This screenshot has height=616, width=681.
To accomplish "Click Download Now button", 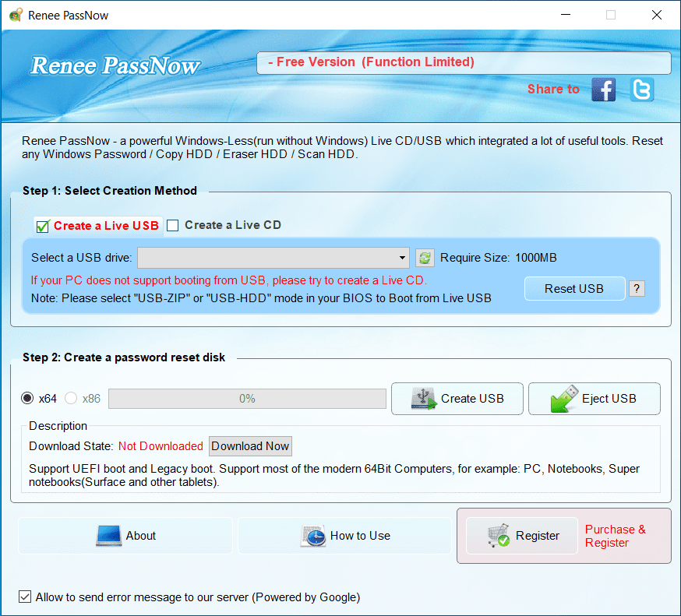I will (x=250, y=446).
